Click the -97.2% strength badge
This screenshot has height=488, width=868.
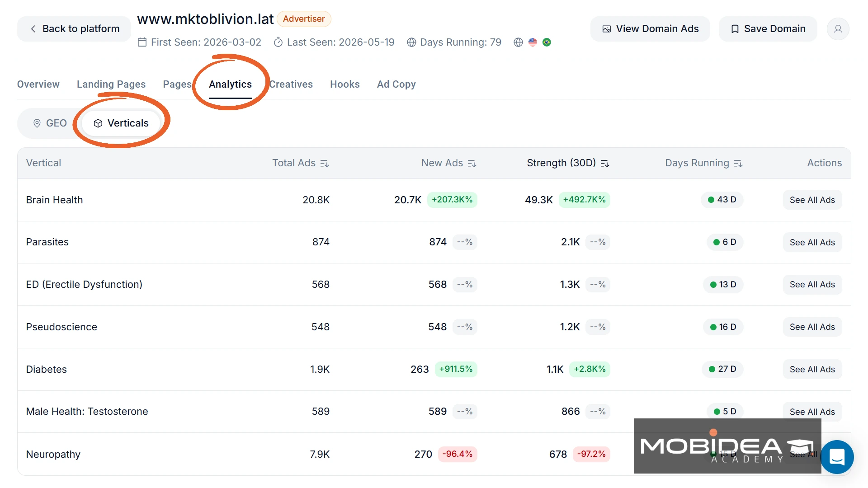point(591,454)
